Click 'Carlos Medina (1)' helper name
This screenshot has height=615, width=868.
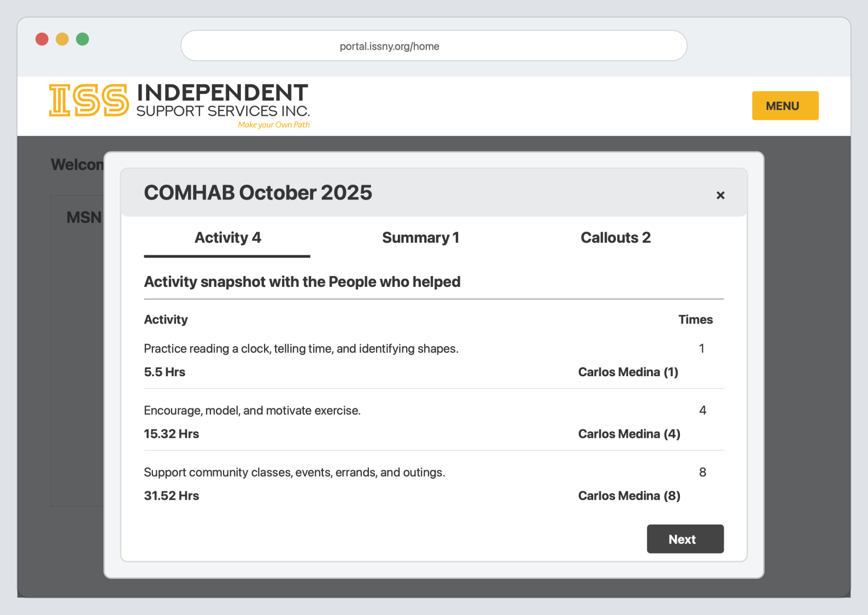(x=628, y=372)
